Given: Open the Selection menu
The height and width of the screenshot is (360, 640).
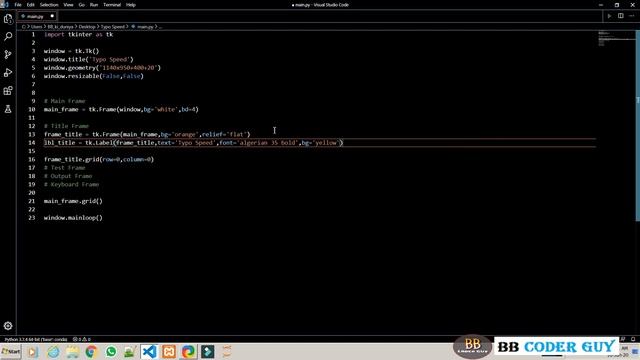Looking at the screenshot, I should 49,5.
